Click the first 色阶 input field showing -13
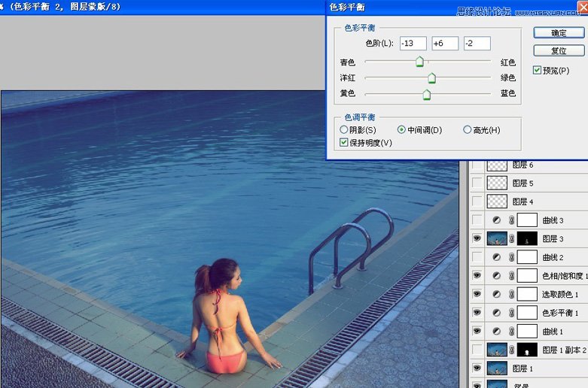588x388 pixels. 413,44
